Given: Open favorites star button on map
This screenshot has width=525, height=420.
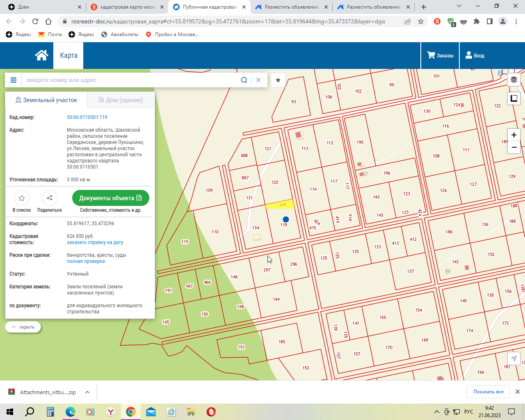Looking at the screenshot, I should [278, 80].
